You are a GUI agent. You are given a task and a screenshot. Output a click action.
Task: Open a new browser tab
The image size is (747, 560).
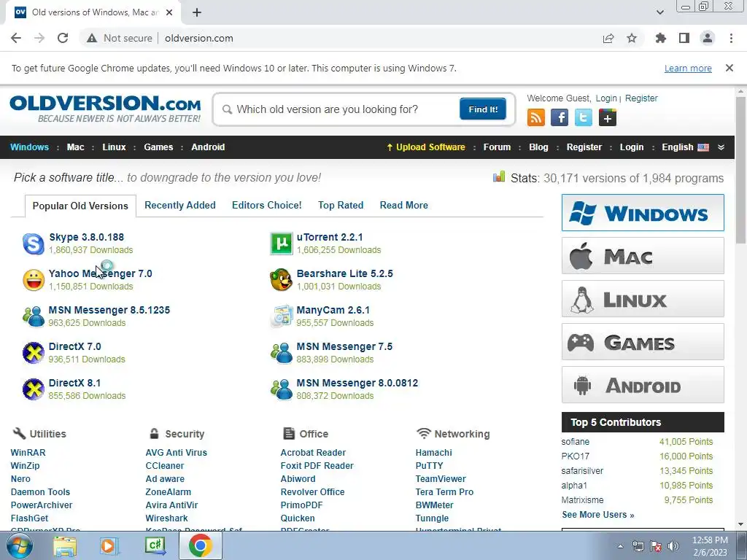click(197, 12)
